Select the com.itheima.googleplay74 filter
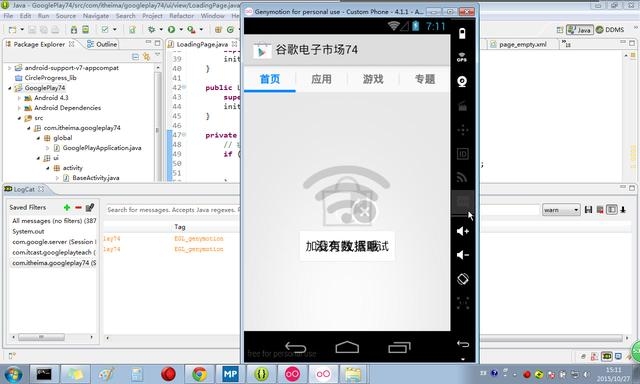Screen dimensions: 640x384 (54, 263)
